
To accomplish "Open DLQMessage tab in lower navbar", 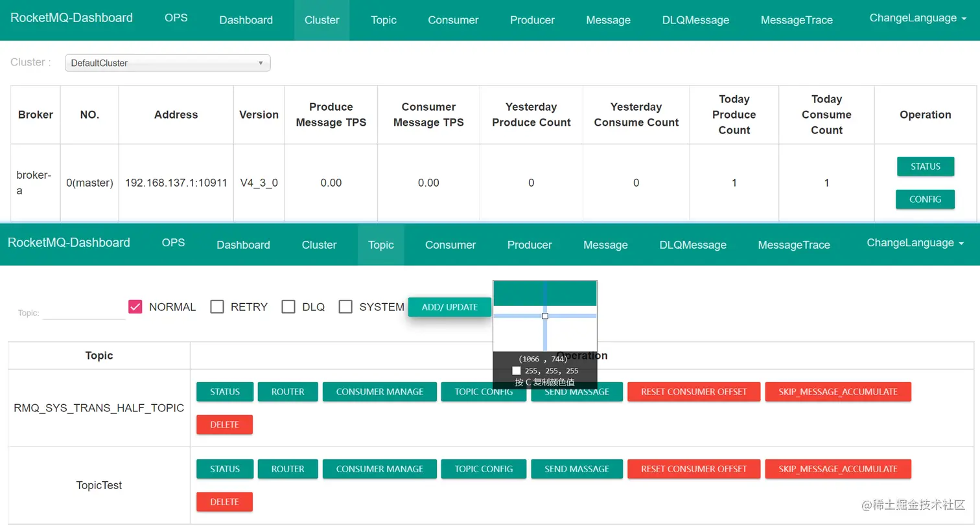I will pos(693,245).
